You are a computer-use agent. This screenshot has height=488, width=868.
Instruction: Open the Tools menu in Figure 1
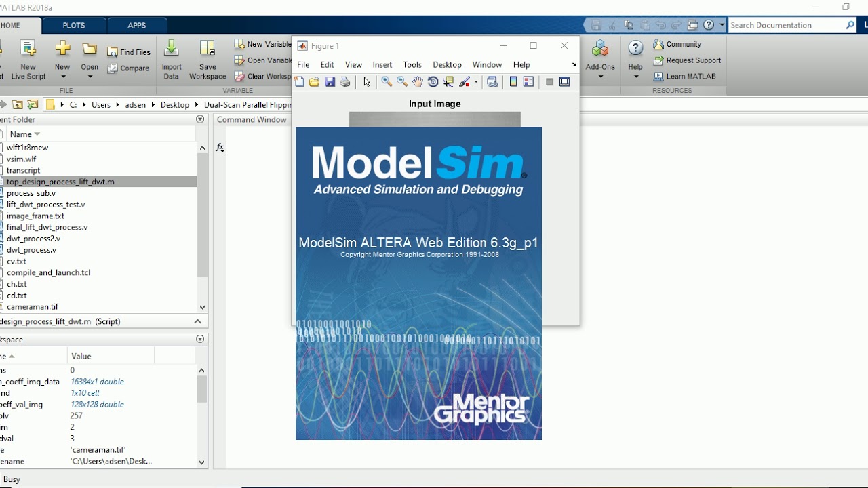click(412, 65)
